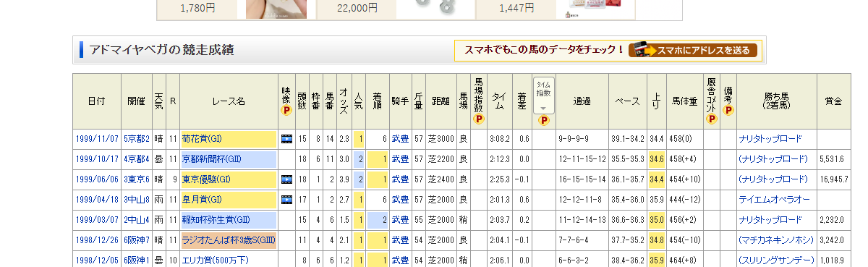Open the 1999/10/17 date link
The image size is (868, 267).
[x=97, y=158]
